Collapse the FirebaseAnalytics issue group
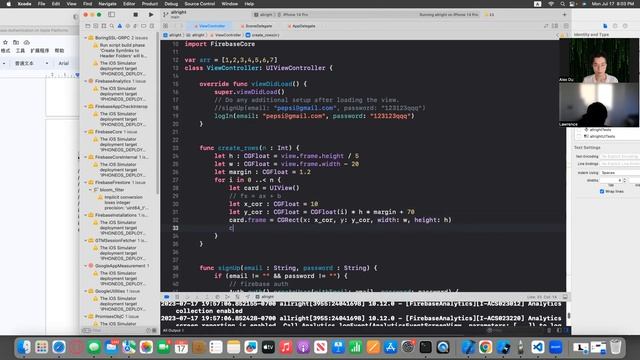 (x=85, y=81)
